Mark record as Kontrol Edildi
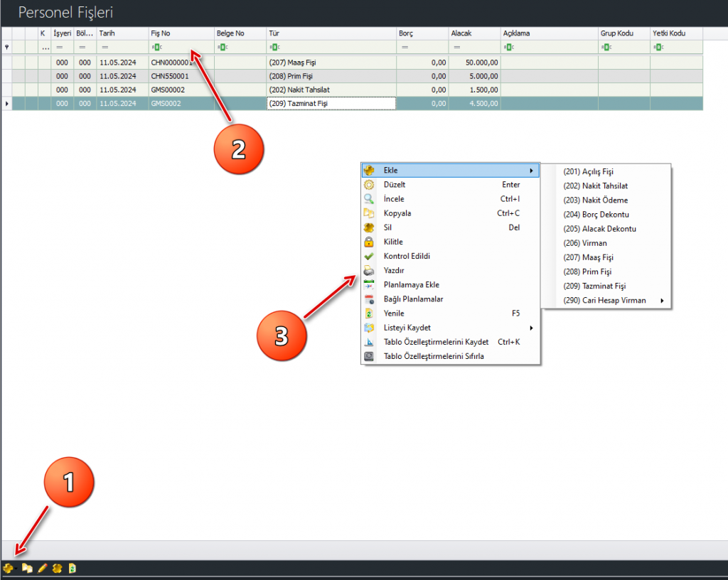The width and height of the screenshot is (728, 580). tap(407, 256)
